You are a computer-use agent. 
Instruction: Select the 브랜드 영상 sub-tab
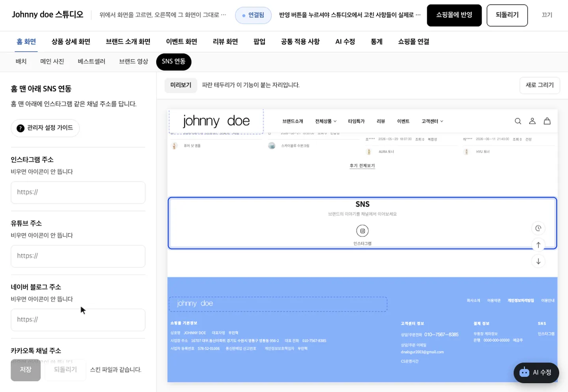134,62
